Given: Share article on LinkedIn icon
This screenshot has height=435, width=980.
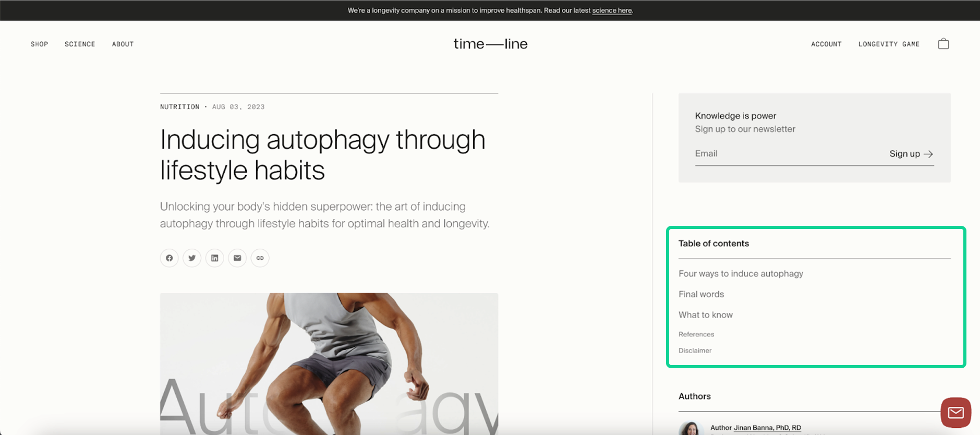Looking at the screenshot, I should coord(214,258).
